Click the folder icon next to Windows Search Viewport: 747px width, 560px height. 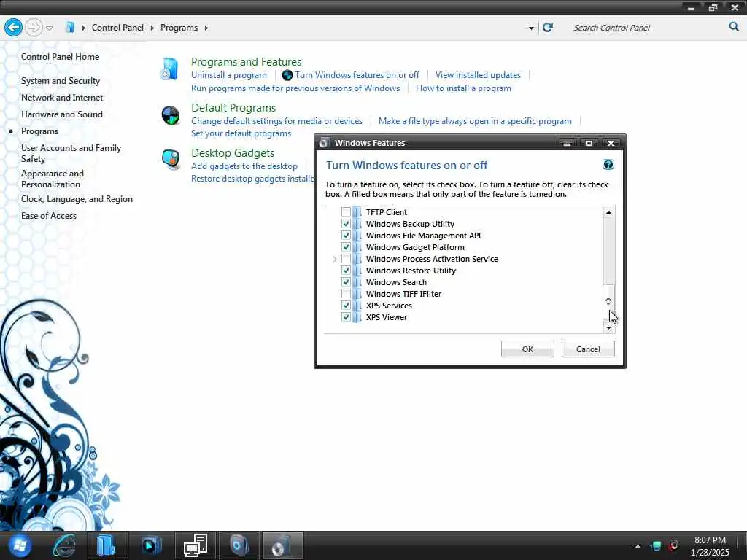coord(357,282)
